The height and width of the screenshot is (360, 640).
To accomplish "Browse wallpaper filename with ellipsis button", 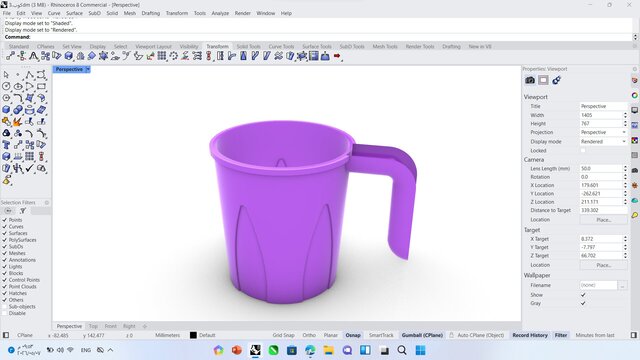I will [x=622, y=285].
